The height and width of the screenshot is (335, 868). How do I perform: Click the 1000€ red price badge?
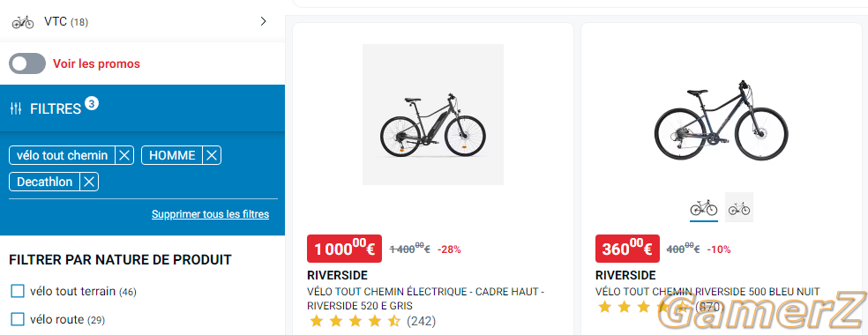(x=344, y=249)
